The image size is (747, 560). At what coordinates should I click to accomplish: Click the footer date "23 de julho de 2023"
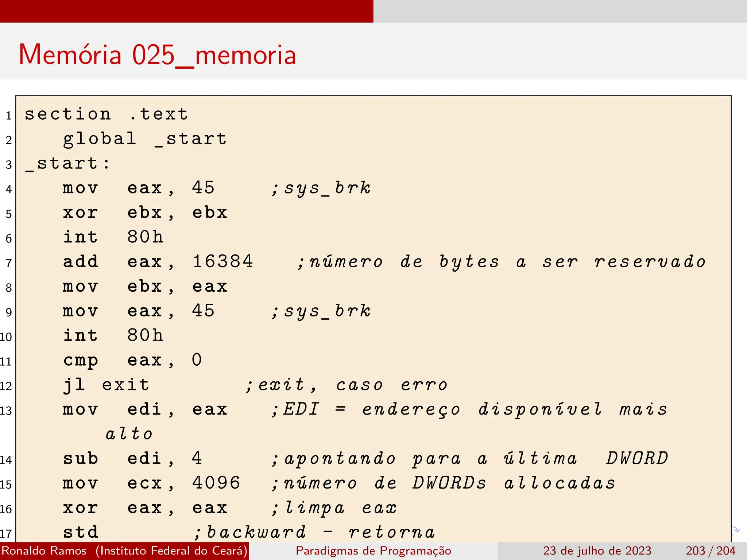pos(597,551)
